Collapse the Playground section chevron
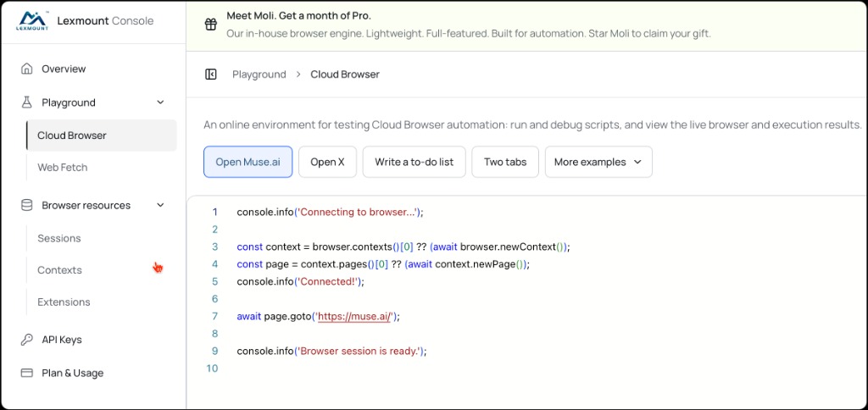The image size is (868, 410). click(x=160, y=102)
